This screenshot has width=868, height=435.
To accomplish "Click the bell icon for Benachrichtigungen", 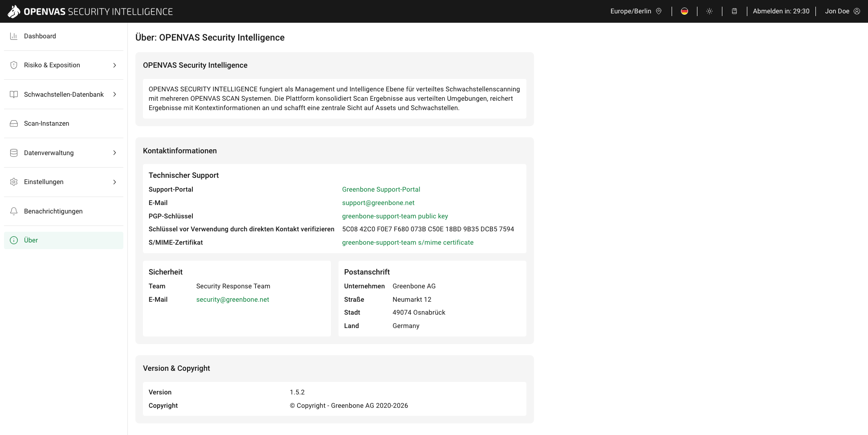I will point(14,211).
